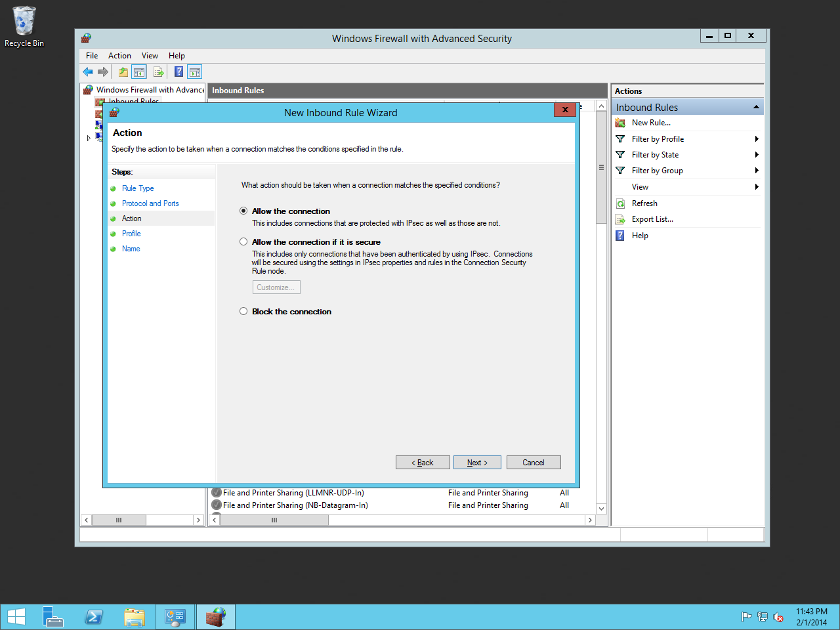This screenshot has height=630, width=840.
Task: Collapse the Inbound Rules actions section
Action: click(x=756, y=107)
